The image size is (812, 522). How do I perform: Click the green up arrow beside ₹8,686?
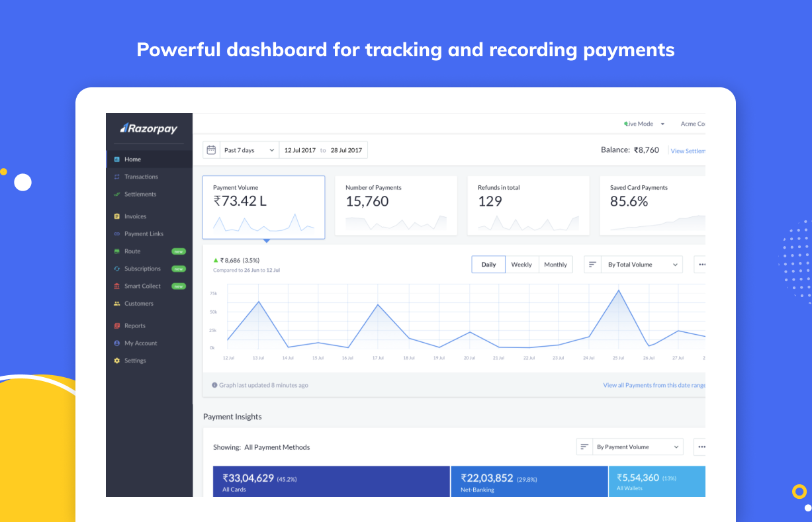tap(216, 261)
